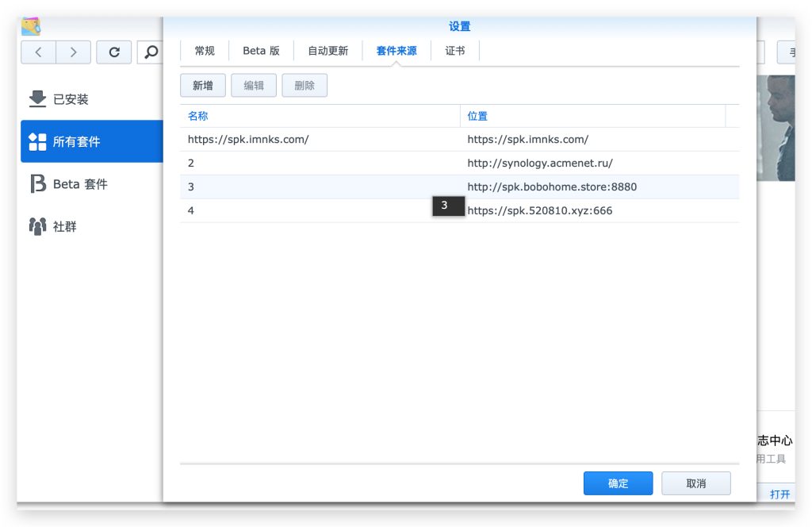Confirm settings with the 确定 button
Viewport: 812px width, 527px height.
tap(618, 483)
